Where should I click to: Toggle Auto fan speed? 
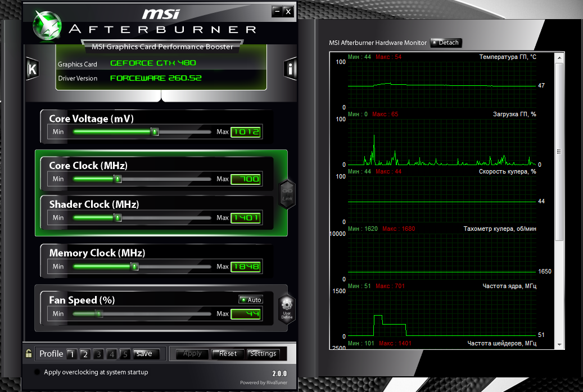click(x=251, y=300)
